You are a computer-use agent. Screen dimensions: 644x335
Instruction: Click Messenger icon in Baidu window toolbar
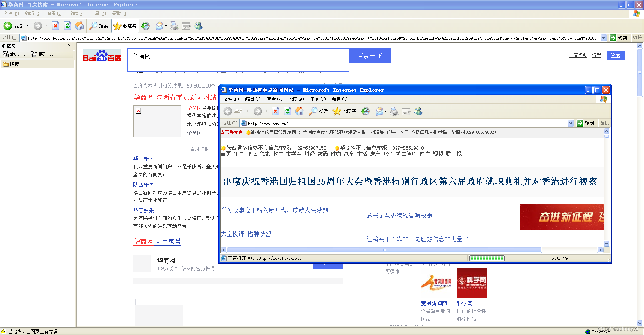click(x=198, y=26)
